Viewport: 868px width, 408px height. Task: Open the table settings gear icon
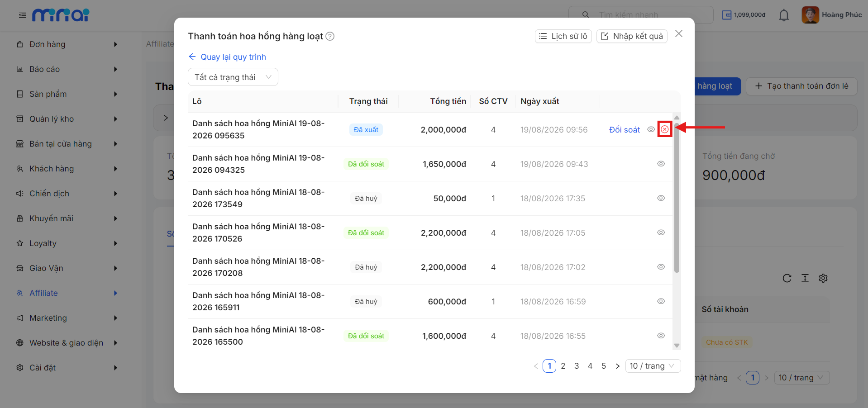(x=823, y=278)
